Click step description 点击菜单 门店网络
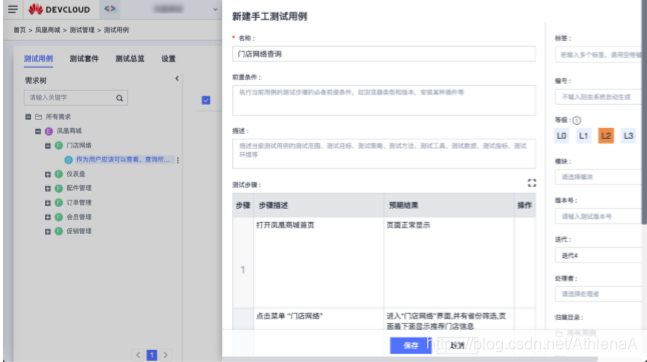 tap(289, 316)
